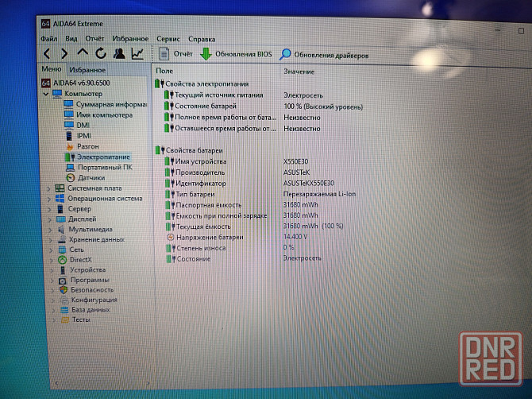Click the База данных database icon

coord(64,310)
